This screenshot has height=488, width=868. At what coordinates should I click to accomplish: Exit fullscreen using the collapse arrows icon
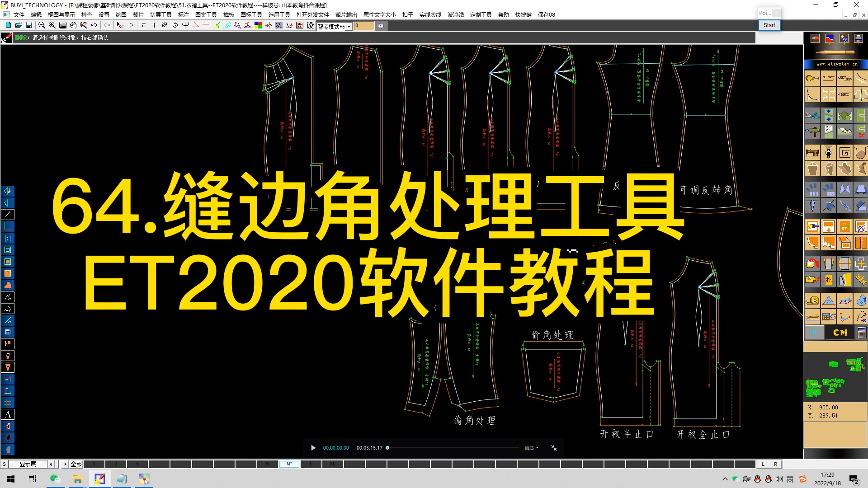click(554, 448)
